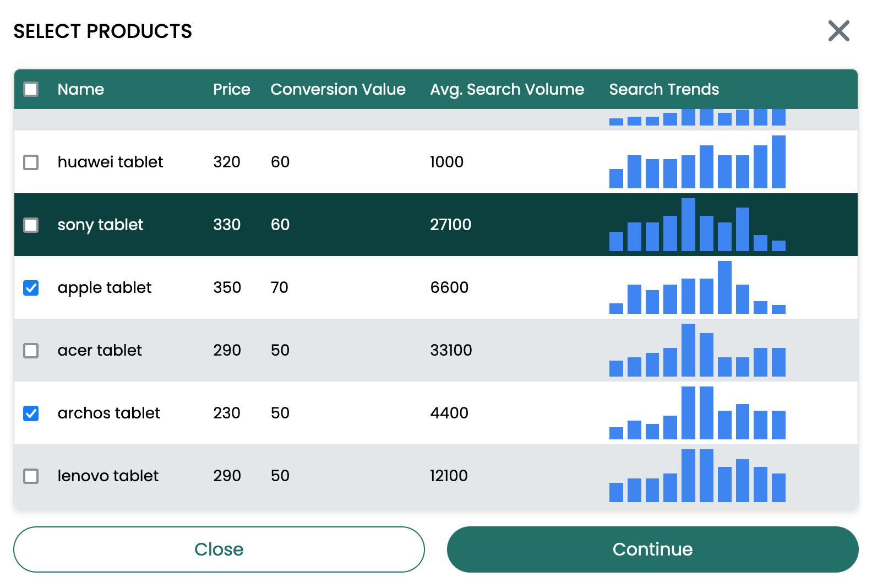This screenshot has height=588, width=872.
Task: Click sony tablet search trends chart
Action: pyautogui.click(x=697, y=225)
